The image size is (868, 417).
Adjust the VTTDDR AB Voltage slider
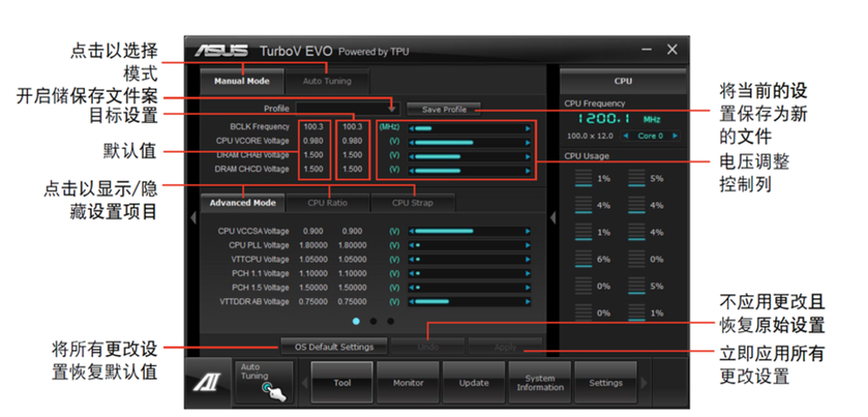click(470, 301)
